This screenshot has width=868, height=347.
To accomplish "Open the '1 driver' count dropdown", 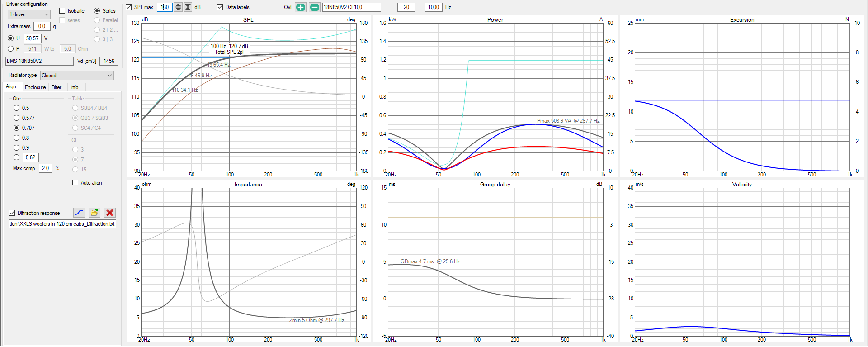I will click(x=29, y=14).
